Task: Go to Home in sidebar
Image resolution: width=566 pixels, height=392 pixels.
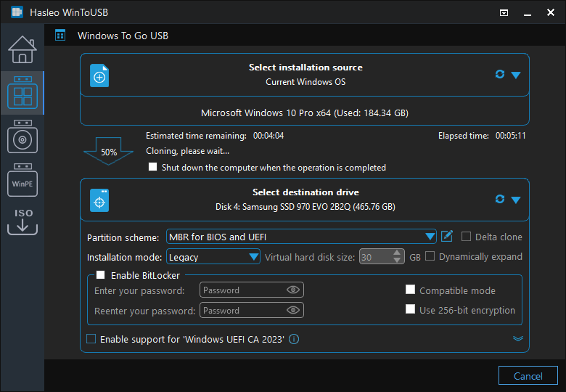Action: 22,49
